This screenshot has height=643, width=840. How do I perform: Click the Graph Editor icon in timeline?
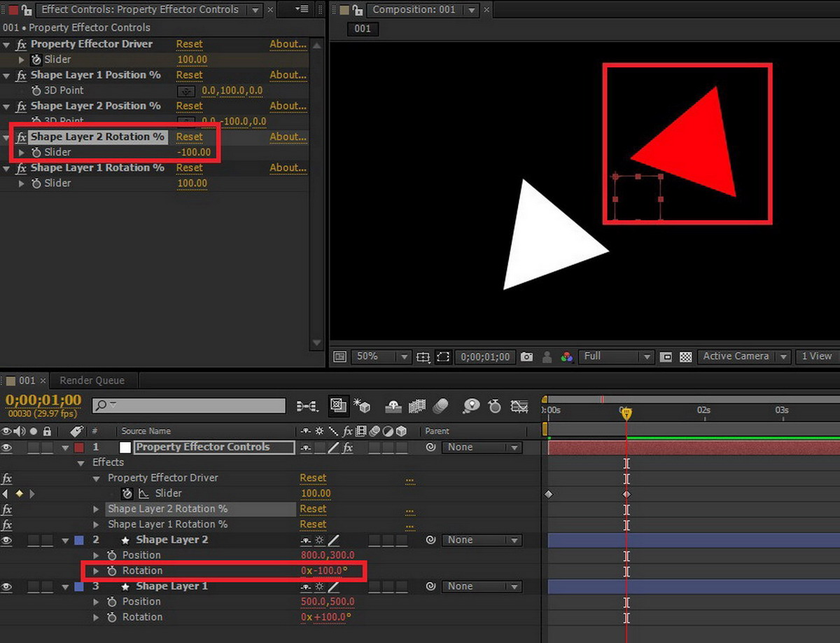(x=519, y=406)
